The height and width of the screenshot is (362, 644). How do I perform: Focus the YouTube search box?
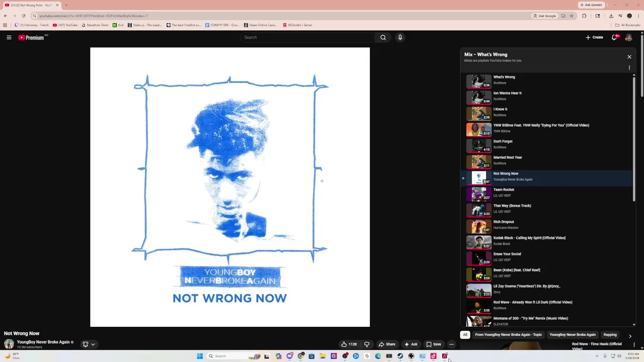(307, 37)
